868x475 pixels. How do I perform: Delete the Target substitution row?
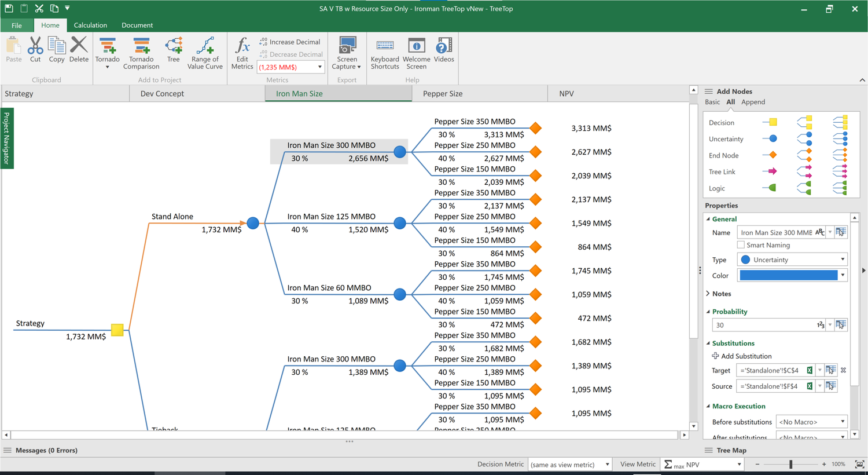843,370
